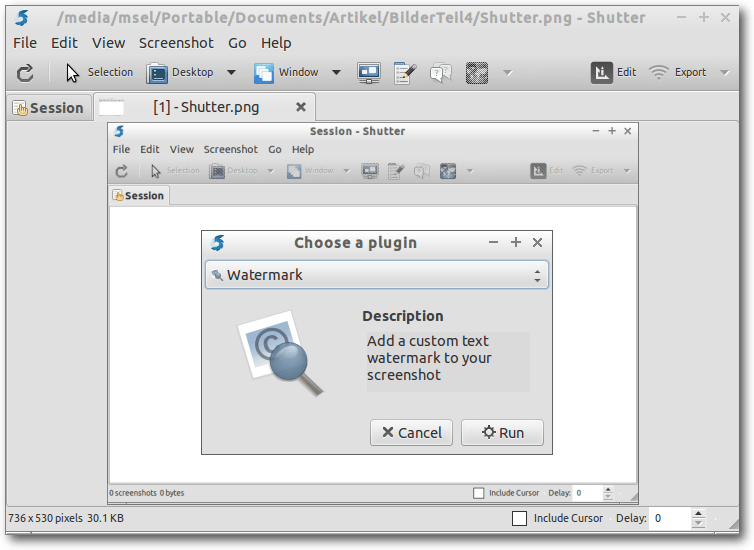The height and width of the screenshot is (550, 754).
Task: Click Cancel in Choose a plugin dialog
Action: click(x=412, y=433)
